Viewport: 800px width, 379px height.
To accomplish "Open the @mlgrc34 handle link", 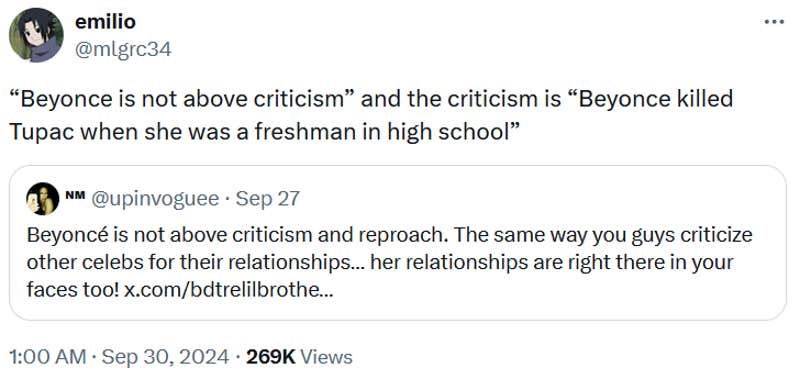I will [x=123, y=49].
